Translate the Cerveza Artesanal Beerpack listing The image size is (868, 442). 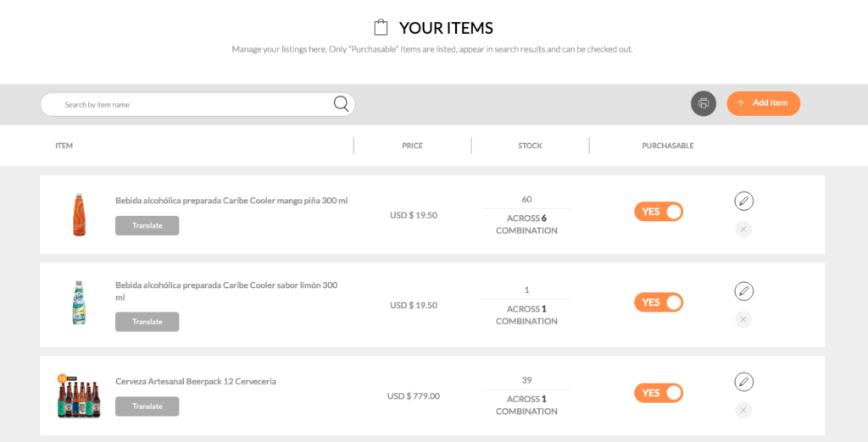147,406
